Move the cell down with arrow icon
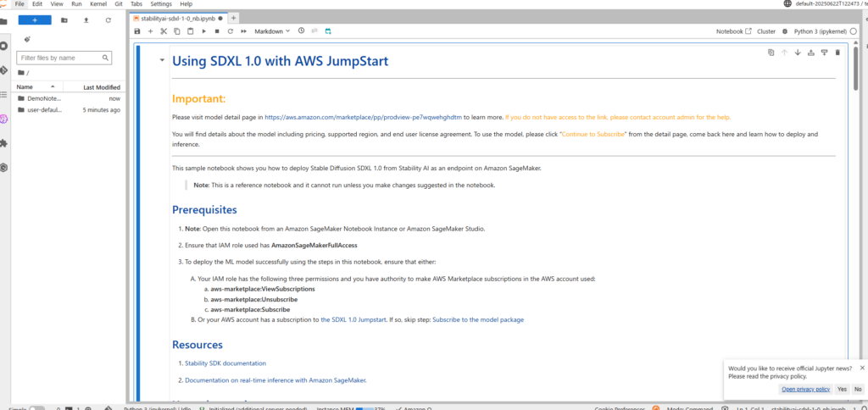868x410 pixels. click(x=798, y=53)
